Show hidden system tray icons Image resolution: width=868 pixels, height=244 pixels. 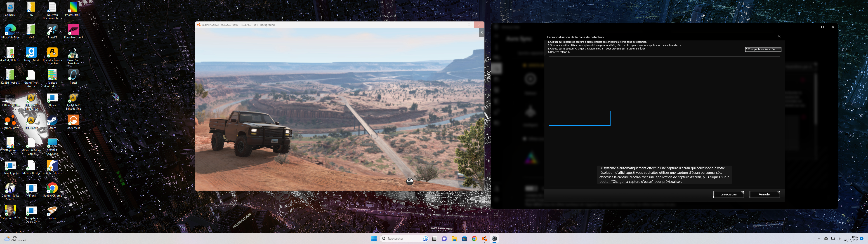pyautogui.click(x=818, y=239)
